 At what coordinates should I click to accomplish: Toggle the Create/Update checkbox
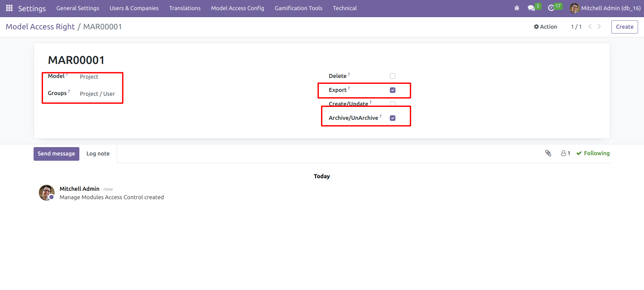click(393, 104)
